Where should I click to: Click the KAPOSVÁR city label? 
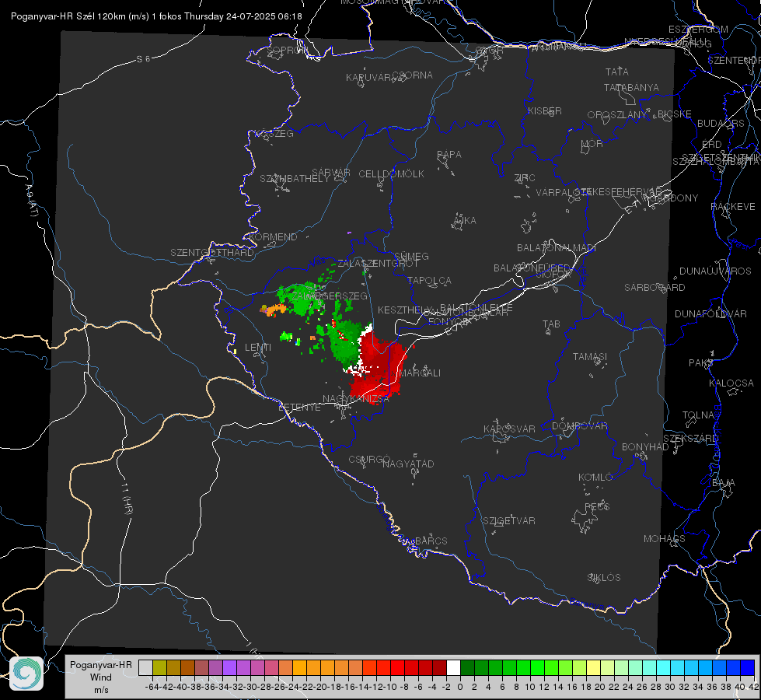pyautogui.click(x=509, y=429)
